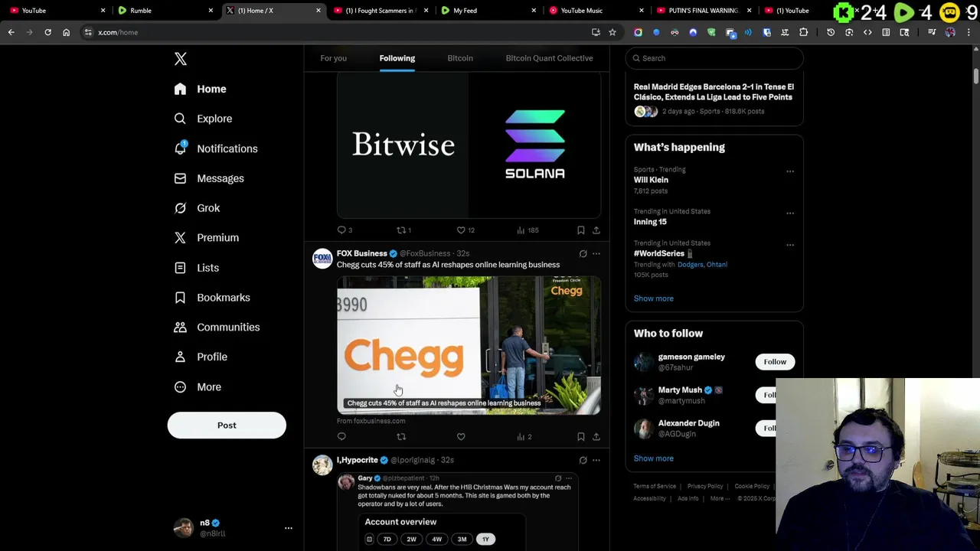Open Terms of Service link
980x551 pixels.
(x=655, y=486)
